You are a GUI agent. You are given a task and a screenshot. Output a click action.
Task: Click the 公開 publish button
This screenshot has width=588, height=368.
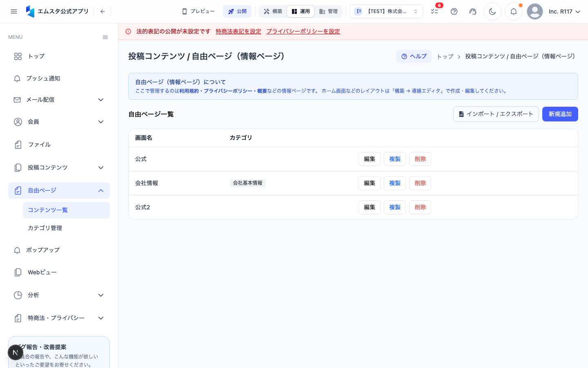pyautogui.click(x=237, y=11)
